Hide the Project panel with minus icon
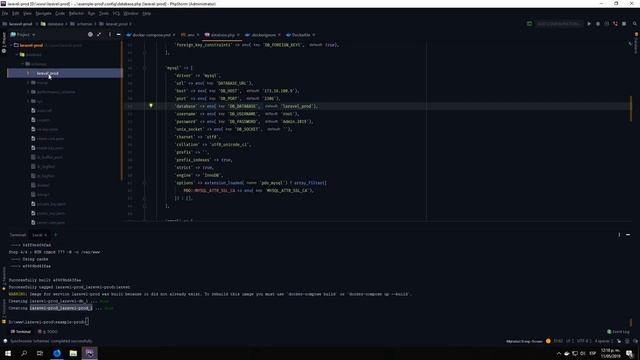640x360 pixels. [118, 35]
